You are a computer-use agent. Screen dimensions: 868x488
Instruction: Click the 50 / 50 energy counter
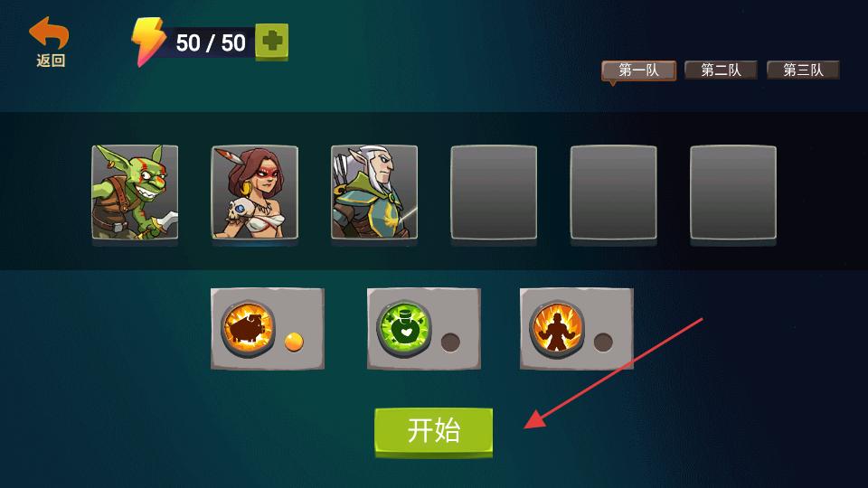(211, 43)
